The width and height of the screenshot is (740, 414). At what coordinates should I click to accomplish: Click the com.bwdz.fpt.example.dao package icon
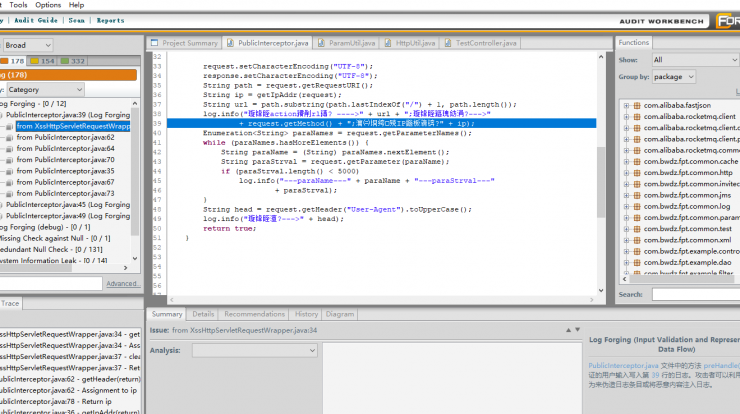pos(637,263)
